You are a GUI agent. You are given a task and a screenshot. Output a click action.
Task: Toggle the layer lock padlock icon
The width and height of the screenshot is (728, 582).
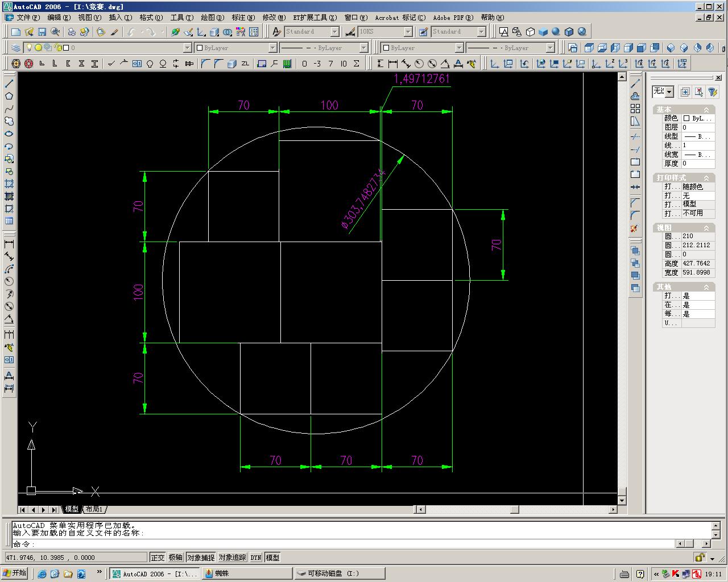57,48
